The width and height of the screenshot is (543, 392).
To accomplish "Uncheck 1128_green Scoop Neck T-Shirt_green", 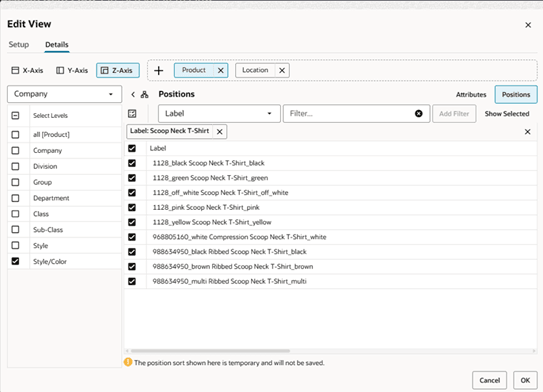I will click(x=132, y=178).
